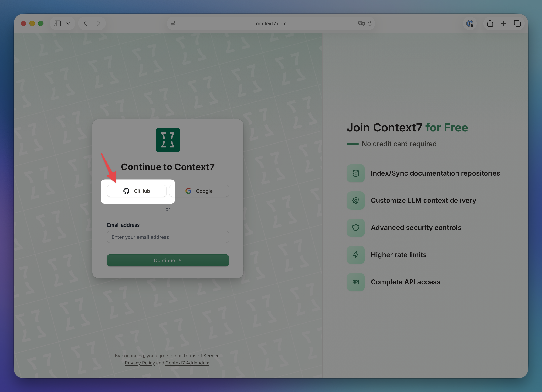
Task: Click the GitHub sign-in button
Action: 137,191
